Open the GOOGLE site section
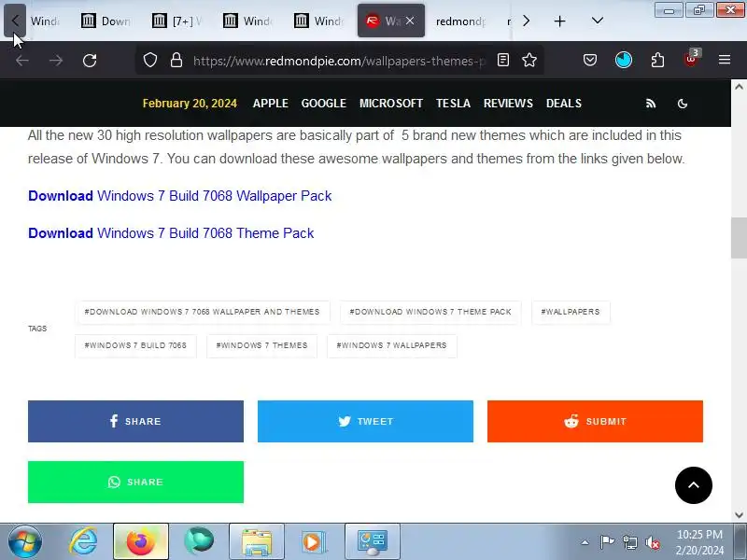Viewport: 747px width, 560px height. [x=323, y=104]
